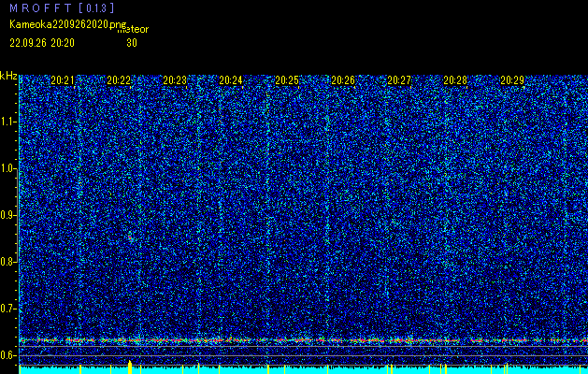
Task: Click the 20:22 time marker
Action: coord(119,80)
